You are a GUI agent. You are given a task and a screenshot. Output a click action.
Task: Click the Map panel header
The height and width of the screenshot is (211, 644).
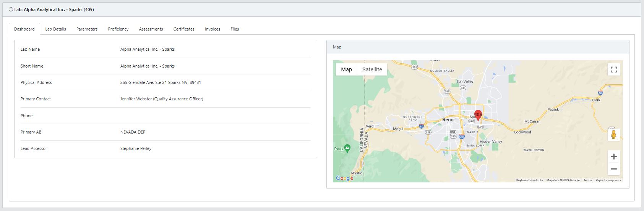click(478, 47)
